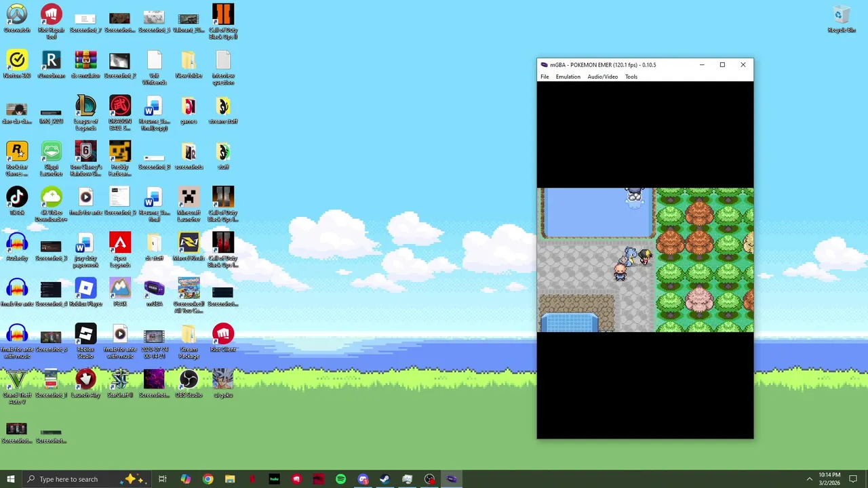Switch to mGBA via taskbar icon

coord(451,479)
